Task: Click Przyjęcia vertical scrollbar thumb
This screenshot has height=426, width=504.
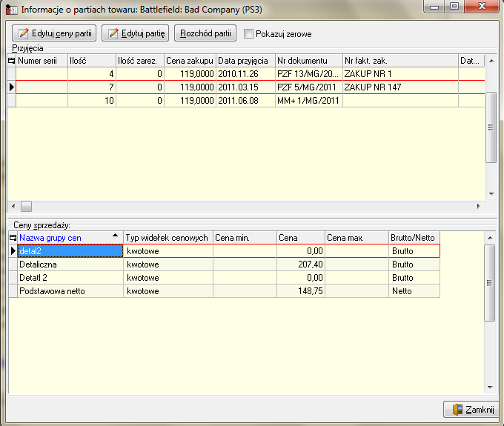Action: pos(491,127)
